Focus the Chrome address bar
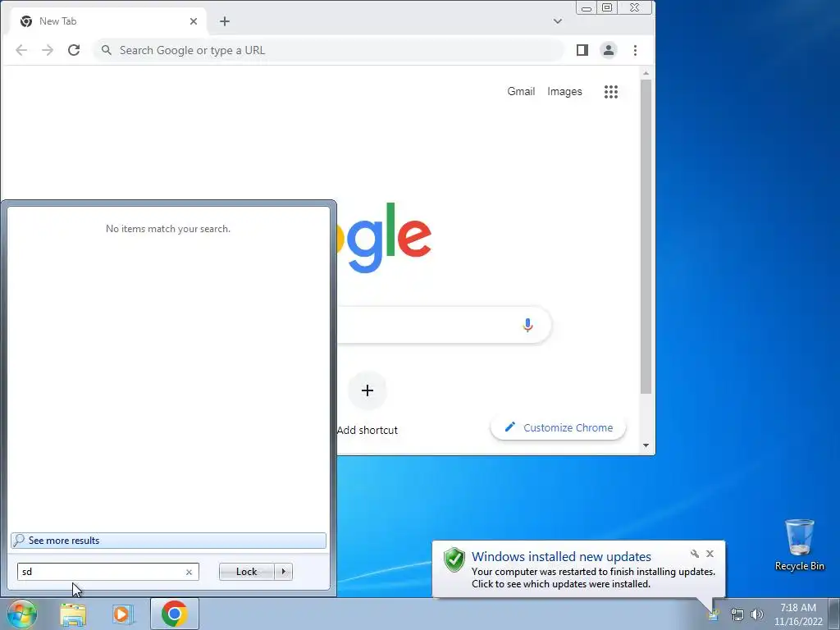 (x=328, y=50)
